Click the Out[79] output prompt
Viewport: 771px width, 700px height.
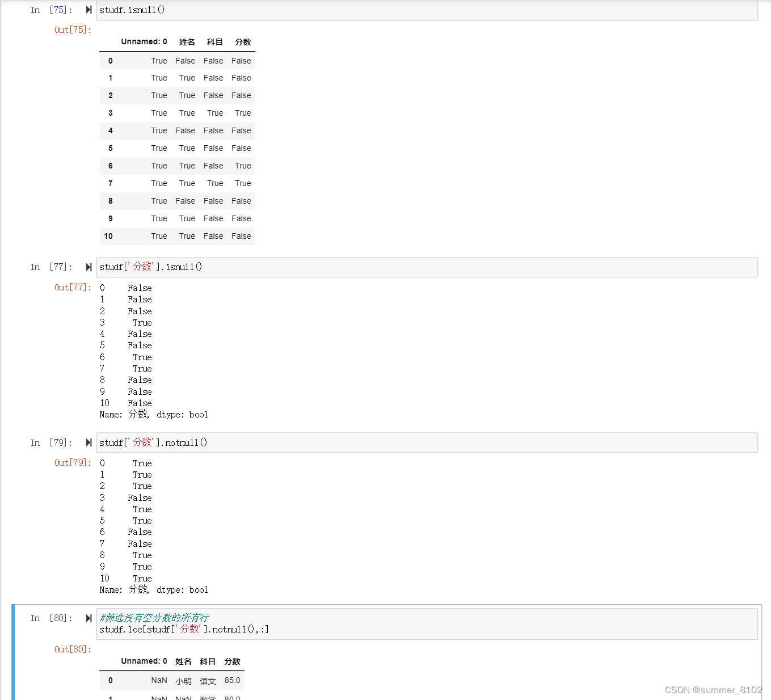[x=73, y=463]
